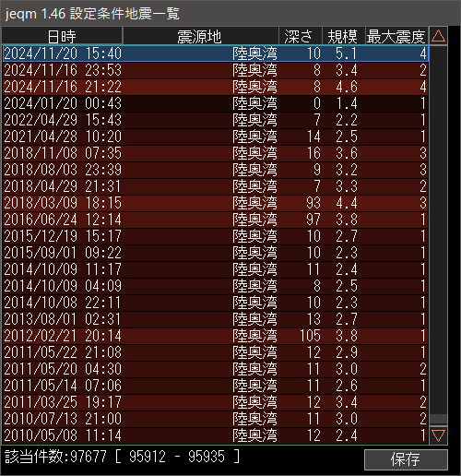
Task: Select the 2014/10/09 04:09 earthquake row
Action: [x=216, y=286]
